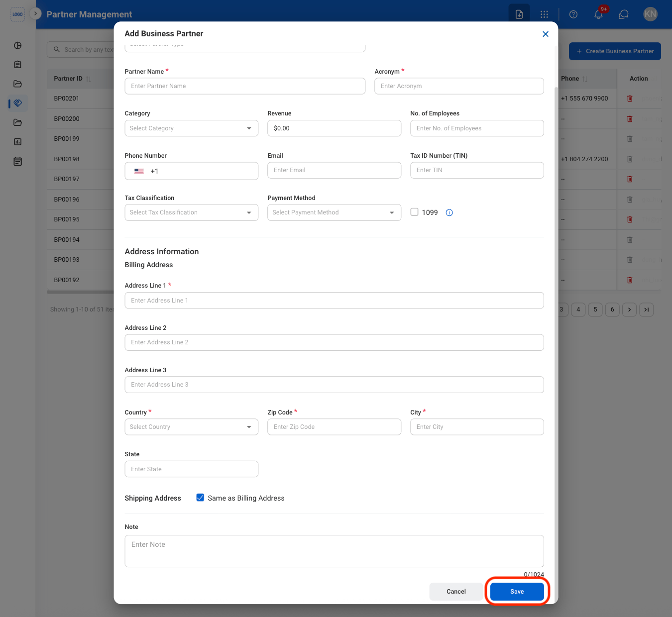Image resolution: width=672 pixels, height=617 pixels.
Task: Click trash icon for row BP00196
Action: tap(630, 200)
